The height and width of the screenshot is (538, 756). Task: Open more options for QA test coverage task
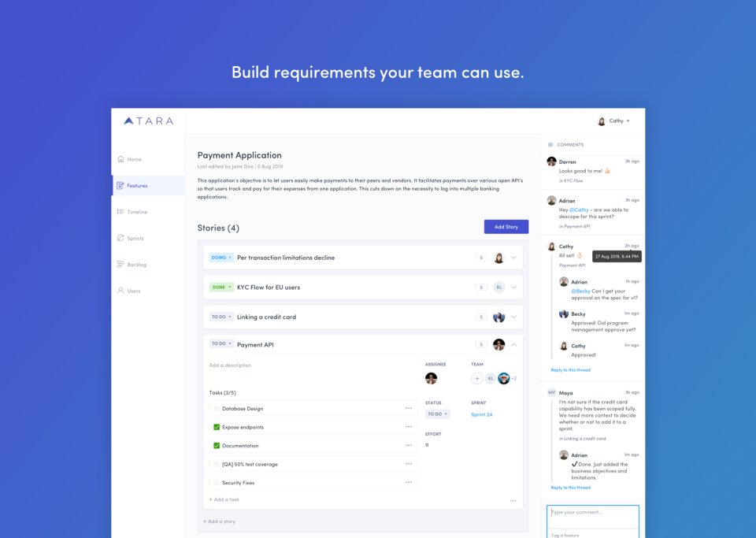[x=409, y=464]
